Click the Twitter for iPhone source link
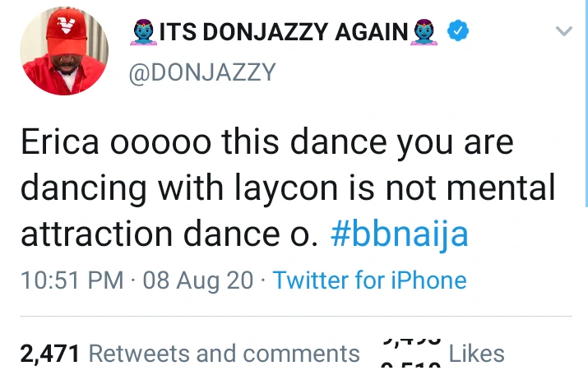The image size is (588, 389). tap(369, 280)
